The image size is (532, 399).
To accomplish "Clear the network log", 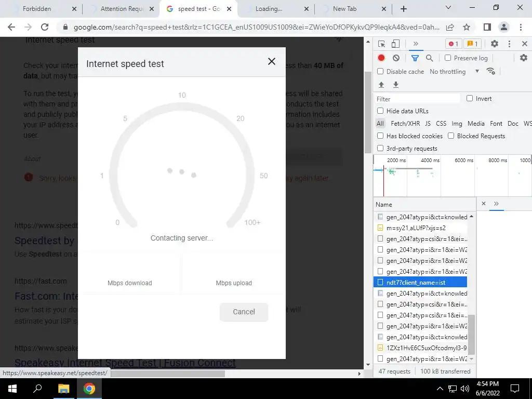I will point(396,58).
